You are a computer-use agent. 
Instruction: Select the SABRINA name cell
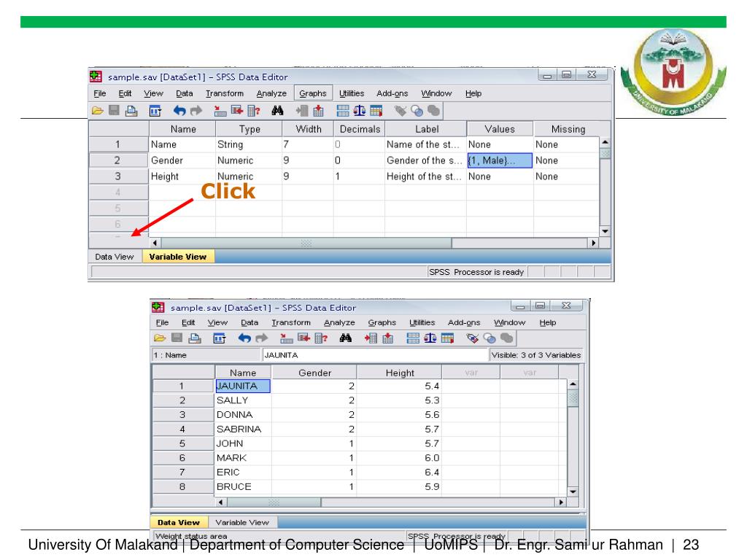coord(243,429)
